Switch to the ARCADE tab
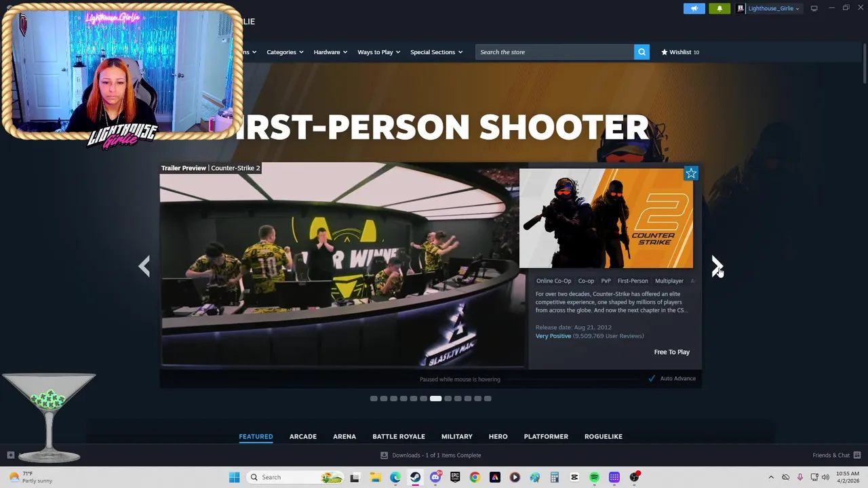This screenshot has height=488, width=868. click(x=303, y=436)
